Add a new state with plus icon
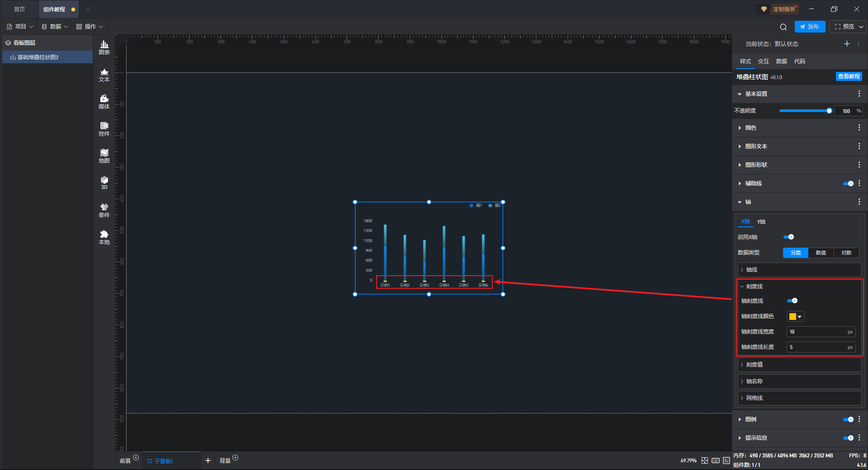Image resolution: width=868 pixels, height=470 pixels. pyautogui.click(x=847, y=44)
